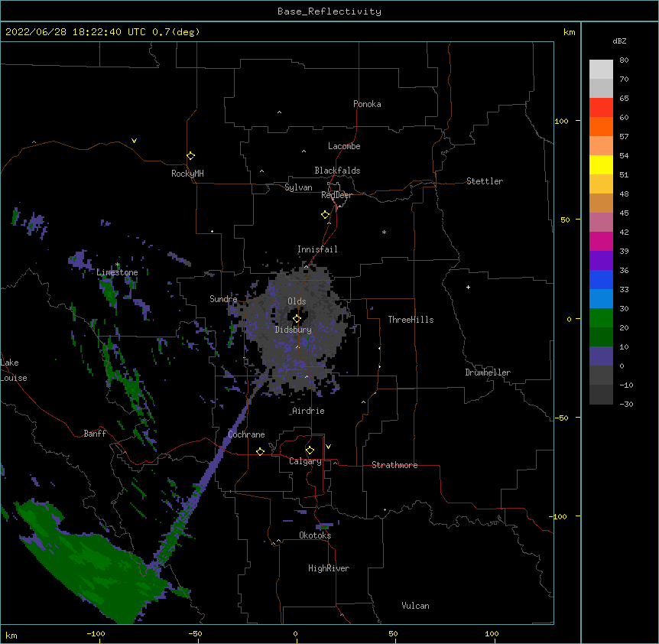
Task: Select the magenta swatch between 42 and 39
Action: click(x=601, y=241)
